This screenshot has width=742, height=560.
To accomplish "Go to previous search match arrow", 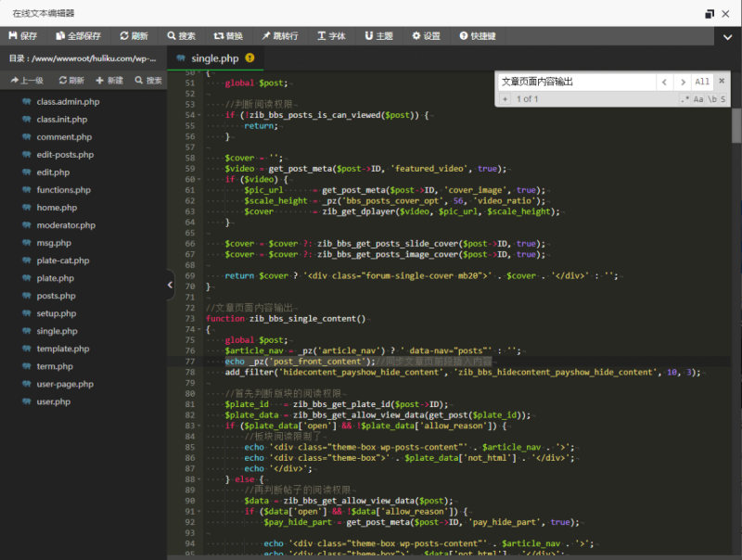I will point(664,83).
